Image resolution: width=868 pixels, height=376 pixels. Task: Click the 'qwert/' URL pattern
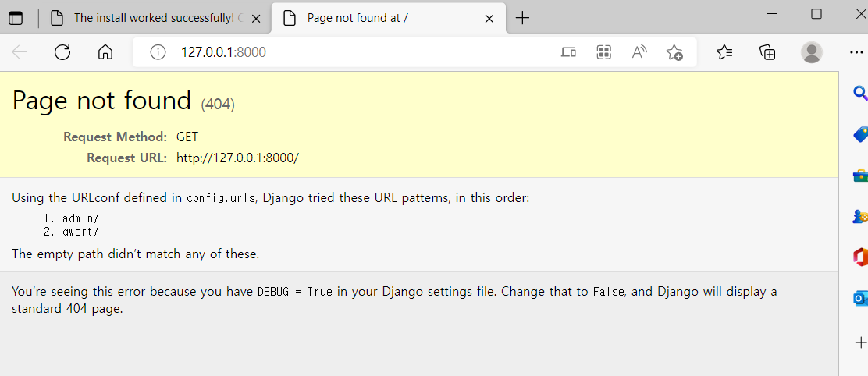pyautogui.click(x=81, y=232)
